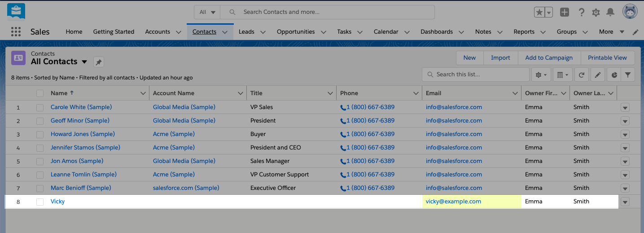Select the Jennifer Stamos row checkbox
Viewport: 644px width, 233px height.
pyautogui.click(x=40, y=148)
